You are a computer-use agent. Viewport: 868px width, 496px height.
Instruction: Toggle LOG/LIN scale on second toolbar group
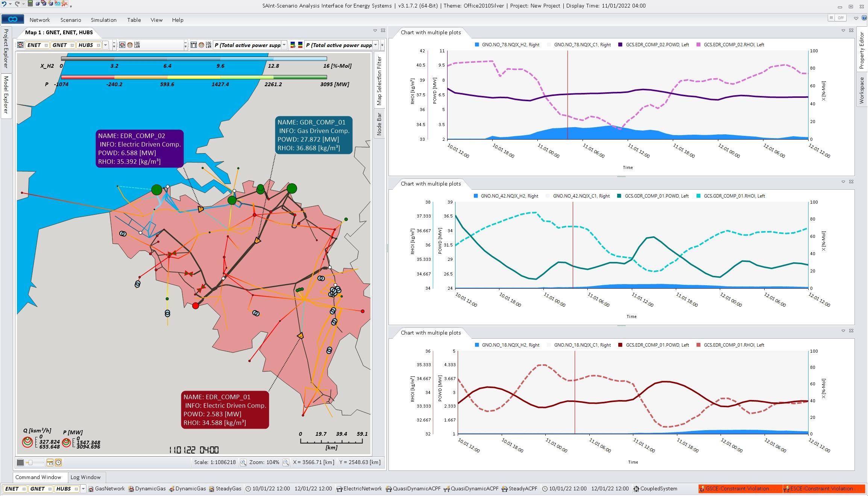tap(137, 45)
